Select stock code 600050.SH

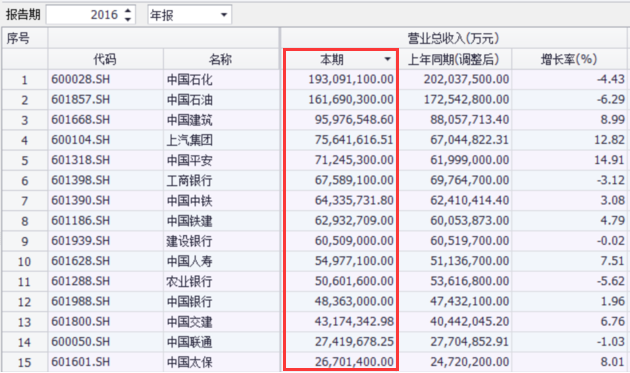[80, 342]
